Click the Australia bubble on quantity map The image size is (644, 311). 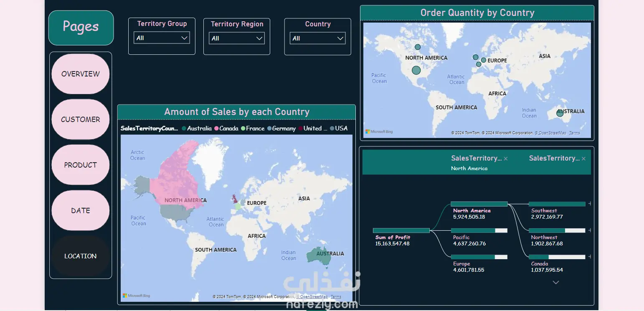(x=560, y=113)
